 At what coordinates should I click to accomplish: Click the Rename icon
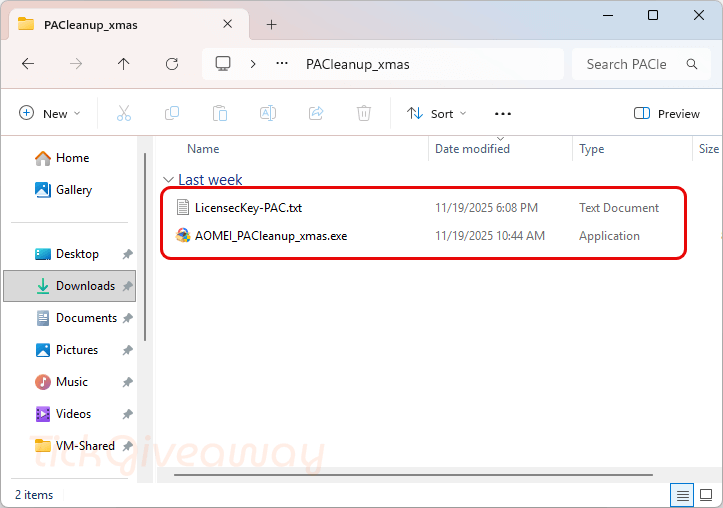pos(268,113)
